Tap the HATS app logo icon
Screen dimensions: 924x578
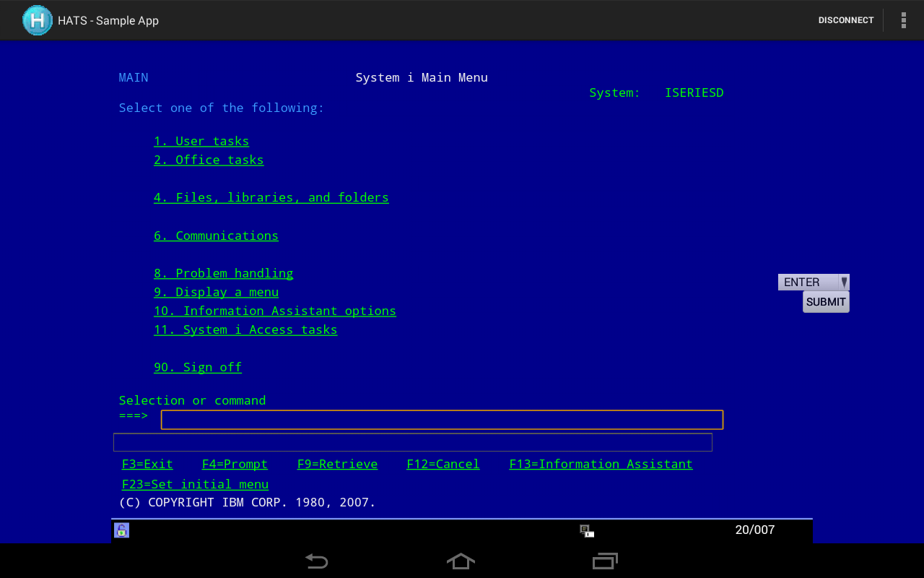click(x=38, y=20)
